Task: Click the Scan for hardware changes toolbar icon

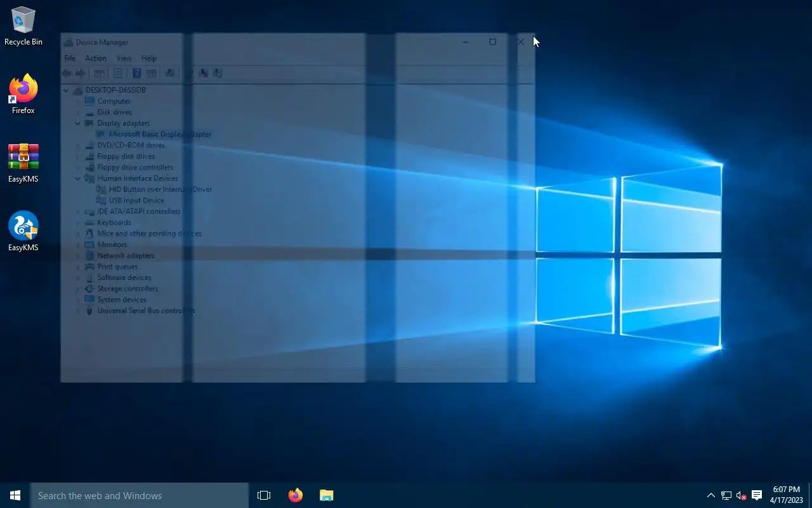Action: [x=170, y=73]
